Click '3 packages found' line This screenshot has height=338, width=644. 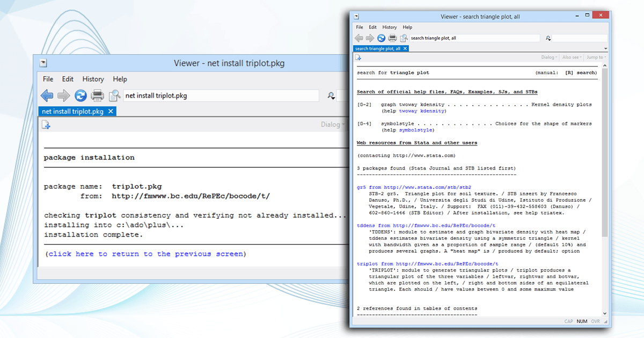pos(436,168)
